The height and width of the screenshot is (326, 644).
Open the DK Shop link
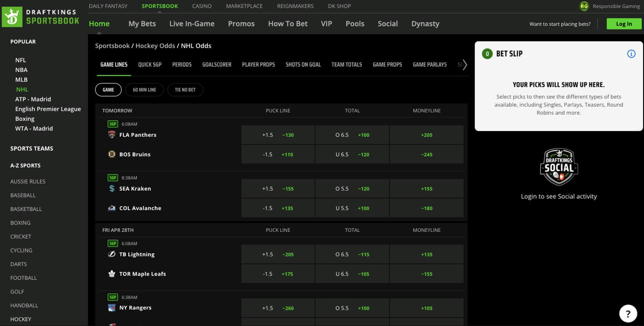click(339, 6)
